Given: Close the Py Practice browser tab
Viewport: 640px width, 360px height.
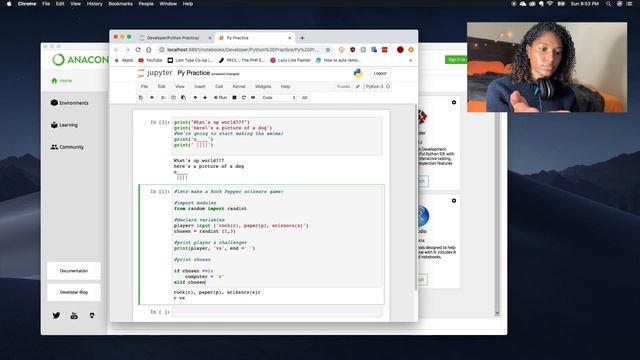Looking at the screenshot, I should click(x=289, y=38).
